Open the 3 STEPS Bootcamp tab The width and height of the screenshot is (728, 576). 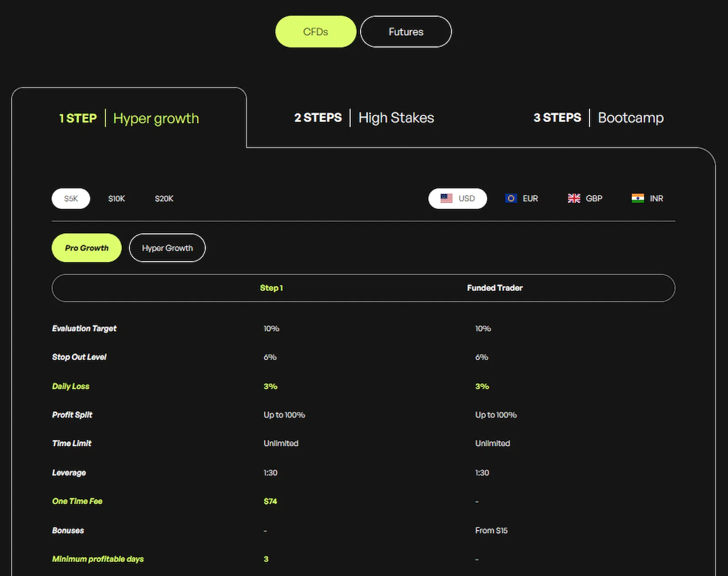pos(598,117)
